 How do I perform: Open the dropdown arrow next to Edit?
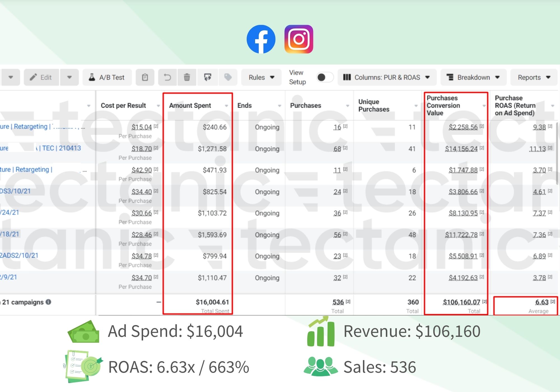pos(69,77)
